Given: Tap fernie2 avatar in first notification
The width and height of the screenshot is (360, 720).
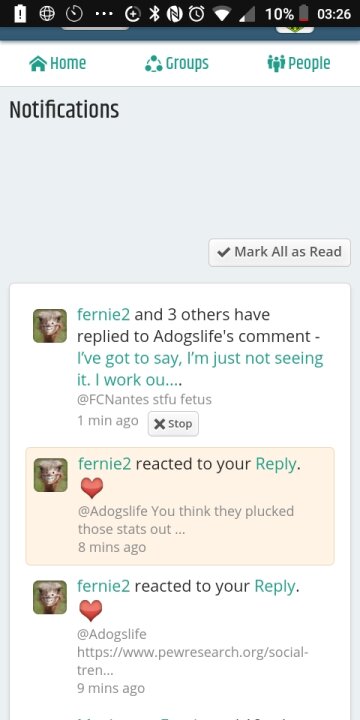Looking at the screenshot, I should 50,326.
